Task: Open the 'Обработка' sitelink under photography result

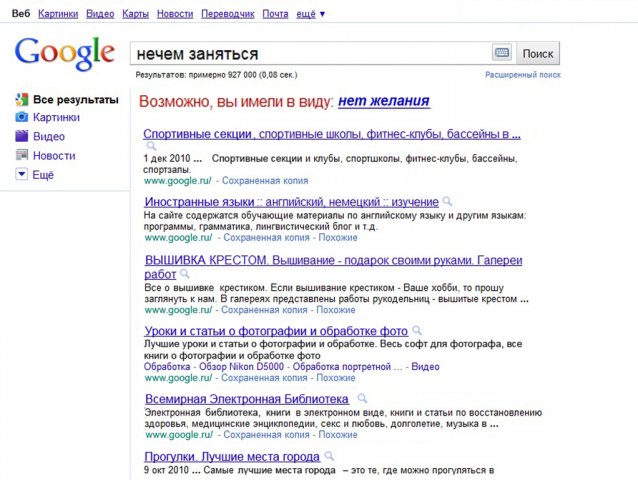Action: [167, 367]
